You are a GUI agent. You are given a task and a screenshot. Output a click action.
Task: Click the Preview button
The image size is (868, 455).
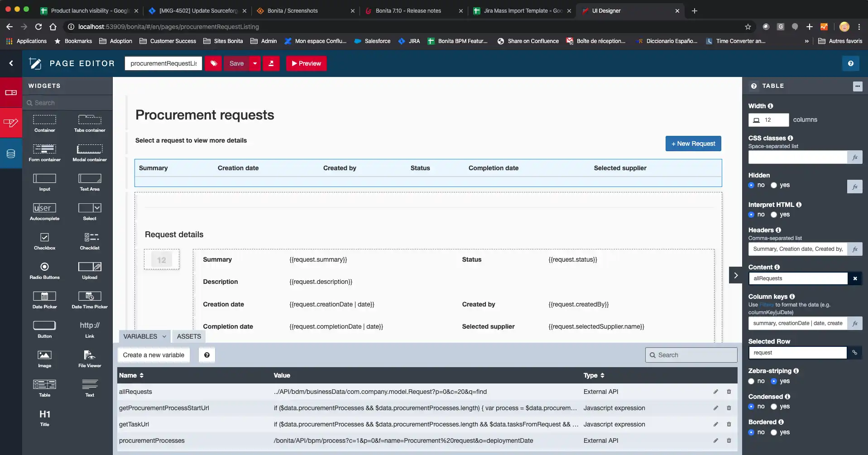point(306,63)
